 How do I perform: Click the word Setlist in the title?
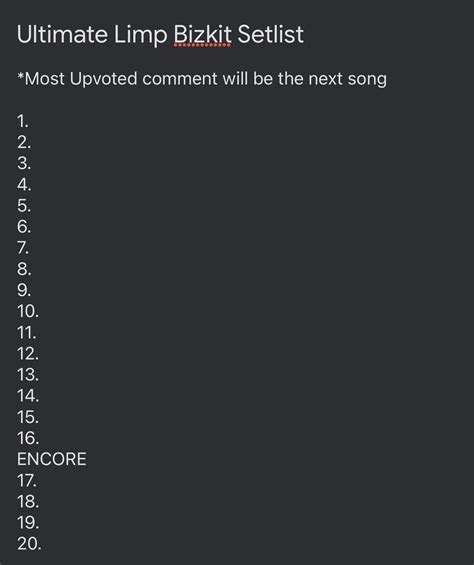tap(271, 35)
